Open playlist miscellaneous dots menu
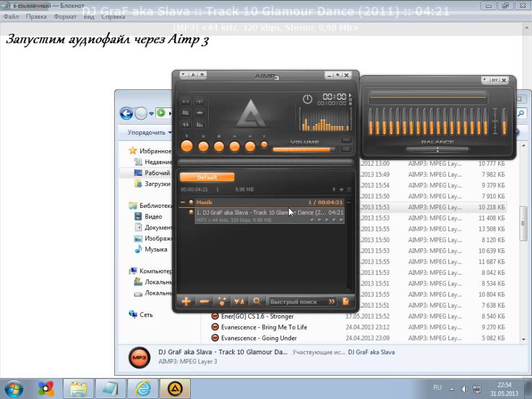Image resolution: width=532 pixels, height=399 pixels. (x=222, y=301)
